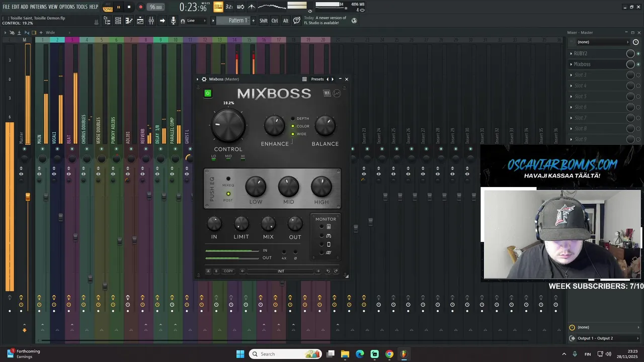This screenshot has height=362, width=644.
Task: Open the OPTIONS menu
Action: pos(67,7)
